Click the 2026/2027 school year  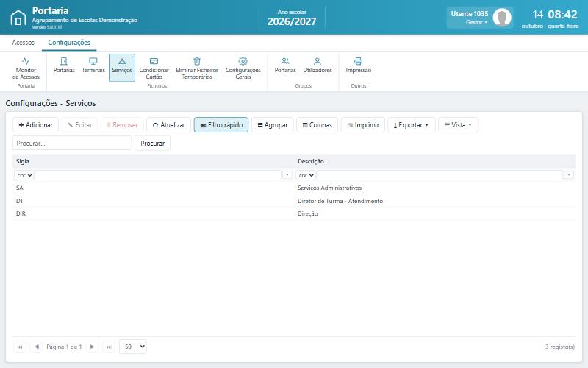(x=292, y=21)
